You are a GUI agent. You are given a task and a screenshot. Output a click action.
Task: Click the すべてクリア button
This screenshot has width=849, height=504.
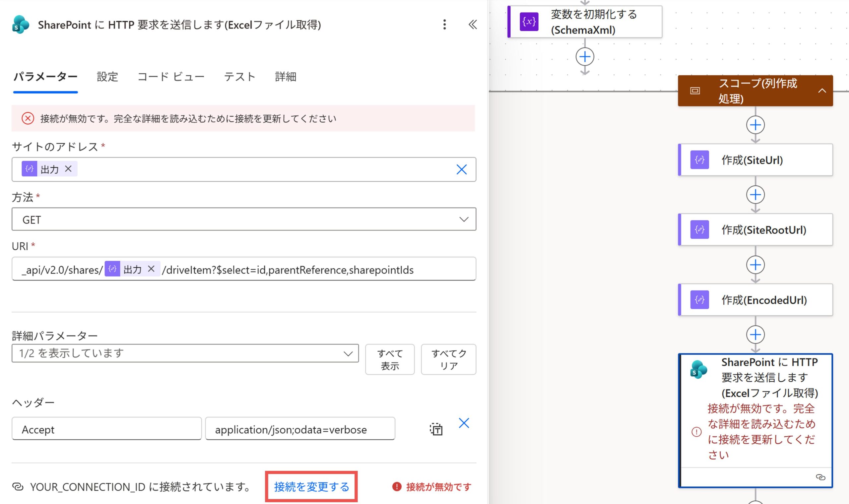pyautogui.click(x=449, y=359)
